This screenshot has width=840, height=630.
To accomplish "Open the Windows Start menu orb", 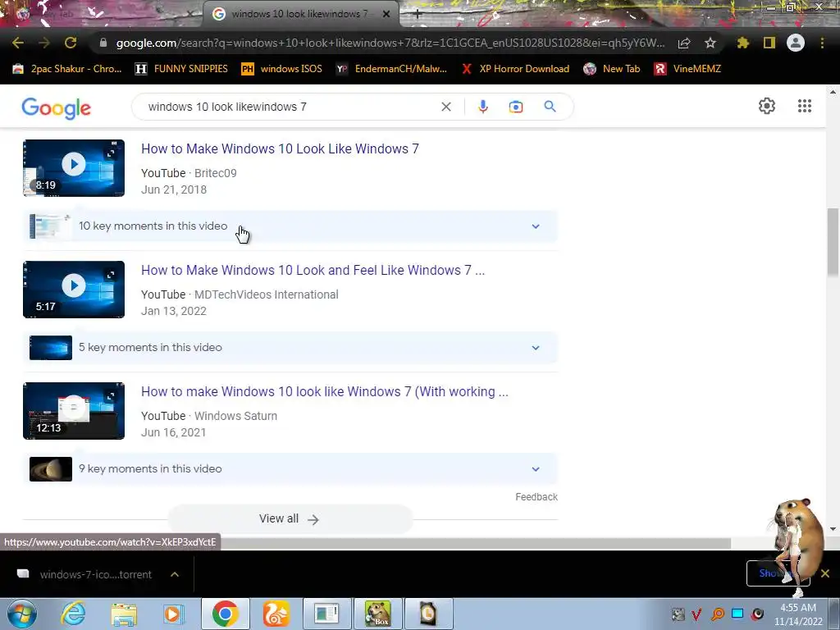I will 22,614.
